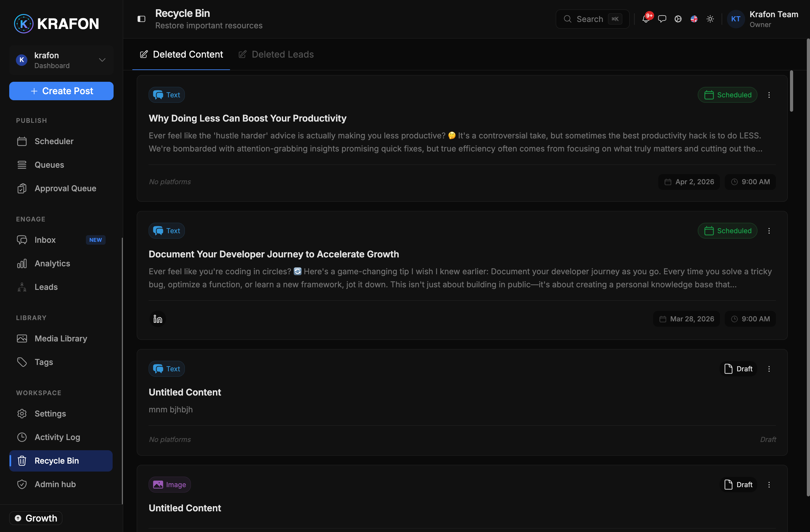Click Draft badge on the Image card
The height and width of the screenshot is (532, 810).
738,485
